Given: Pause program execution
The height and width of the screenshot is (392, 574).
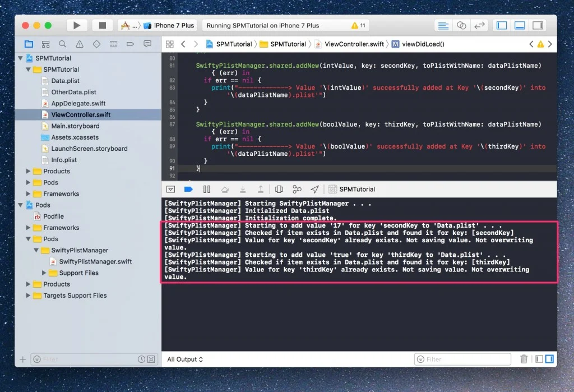Looking at the screenshot, I should coord(206,190).
